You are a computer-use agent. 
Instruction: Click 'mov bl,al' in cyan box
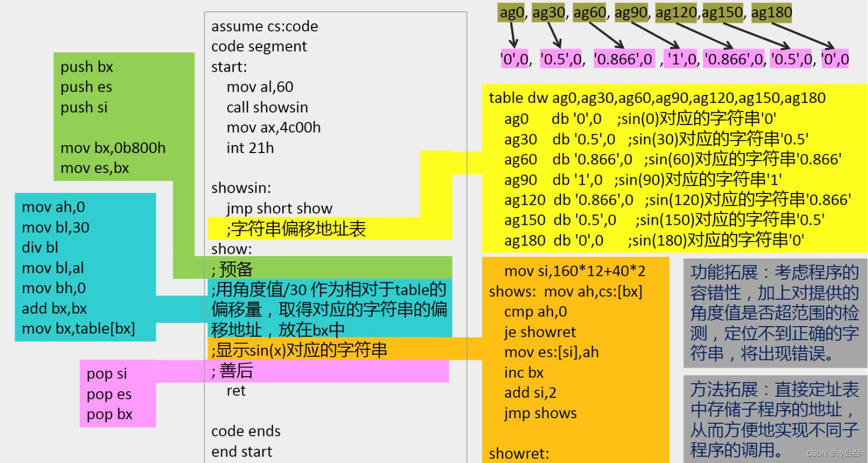(53, 268)
